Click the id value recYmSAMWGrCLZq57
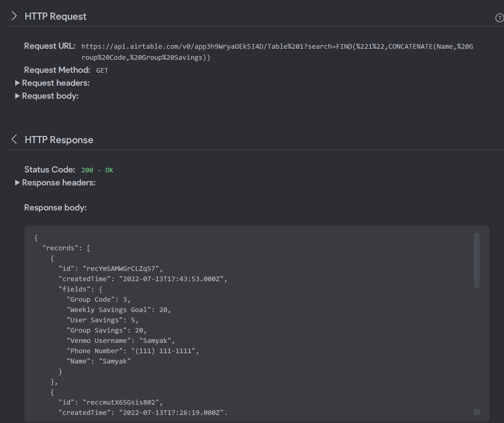This screenshot has height=423, width=504. point(121,269)
